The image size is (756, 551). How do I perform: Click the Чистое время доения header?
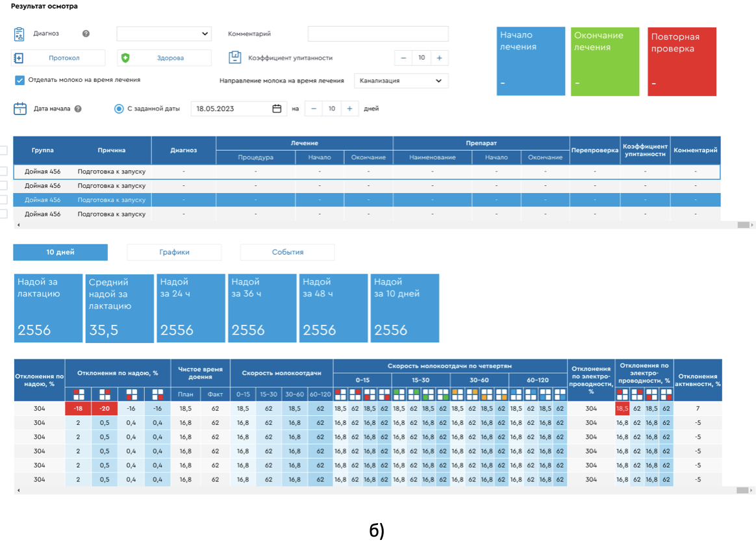pos(201,373)
